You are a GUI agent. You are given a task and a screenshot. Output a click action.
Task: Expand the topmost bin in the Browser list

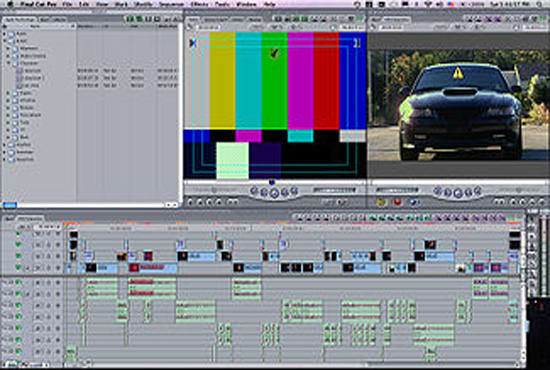5,34
